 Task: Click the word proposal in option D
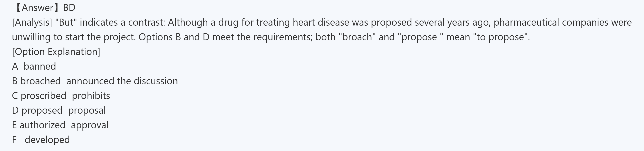click(x=87, y=111)
